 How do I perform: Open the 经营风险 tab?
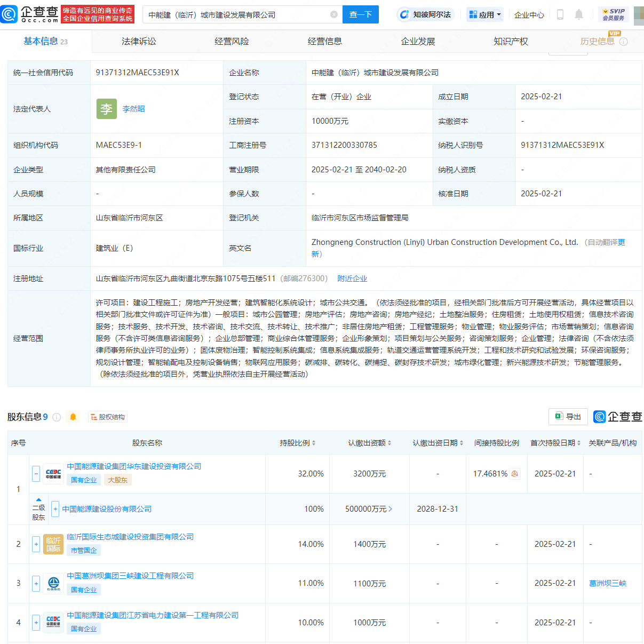tap(232, 41)
